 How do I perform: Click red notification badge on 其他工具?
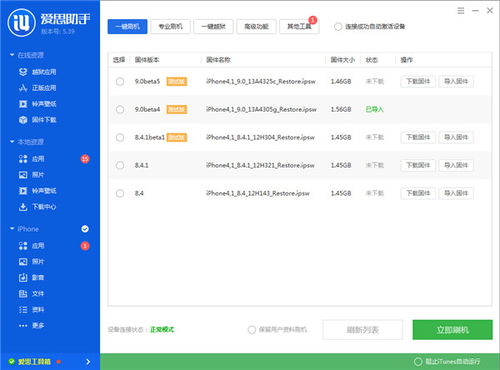(312, 20)
